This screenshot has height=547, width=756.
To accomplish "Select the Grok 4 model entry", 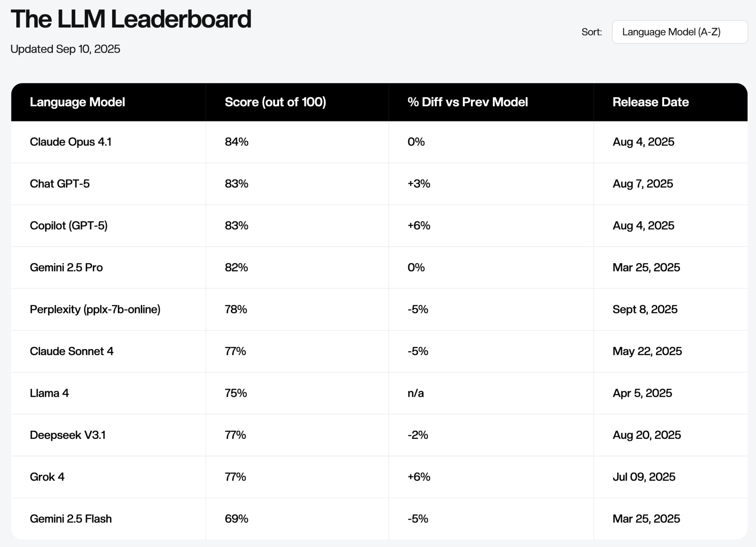I will pos(47,477).
